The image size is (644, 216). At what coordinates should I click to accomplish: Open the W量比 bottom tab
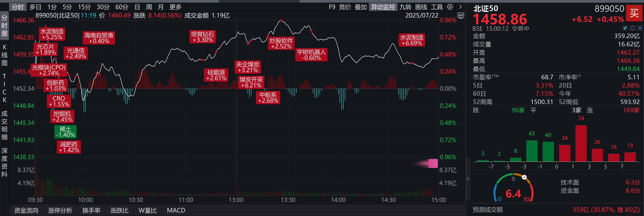point(147,210)
